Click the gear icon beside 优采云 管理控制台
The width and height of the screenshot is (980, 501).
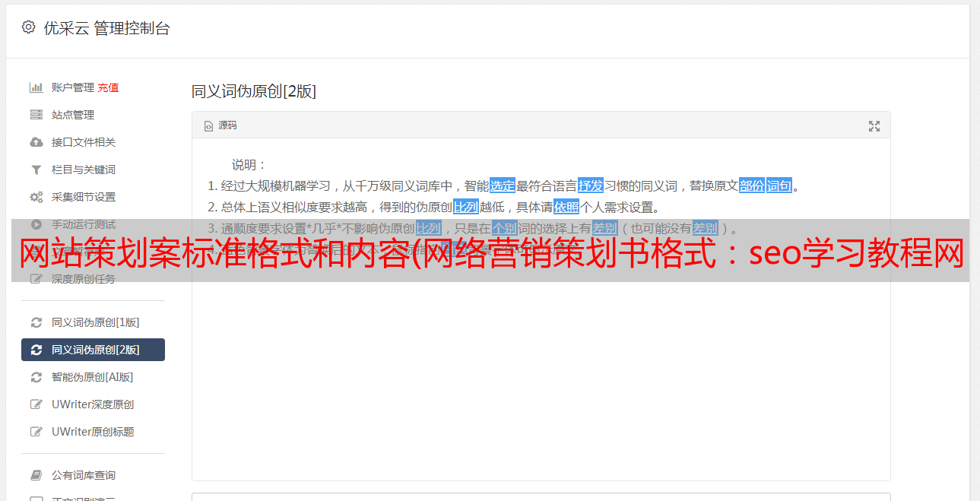28,27
